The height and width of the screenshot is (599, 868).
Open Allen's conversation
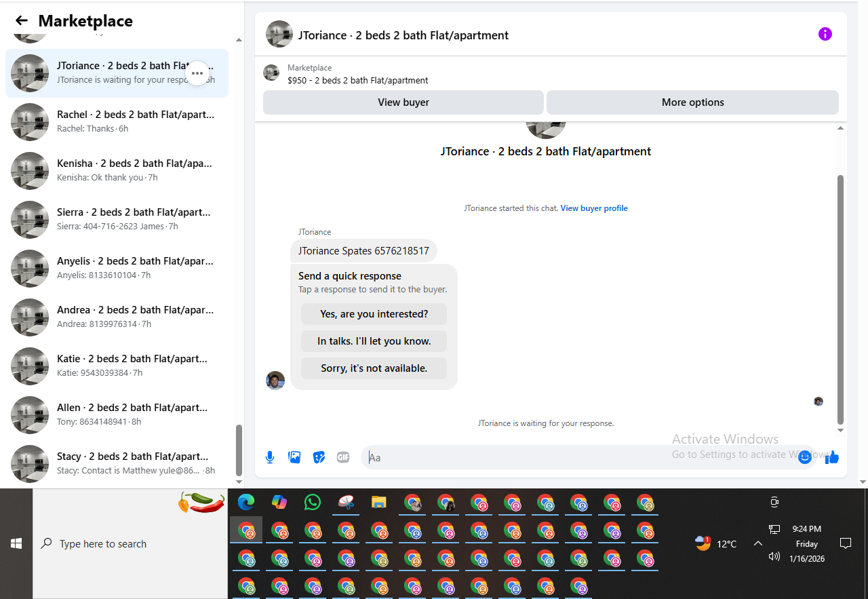point(117,415)
